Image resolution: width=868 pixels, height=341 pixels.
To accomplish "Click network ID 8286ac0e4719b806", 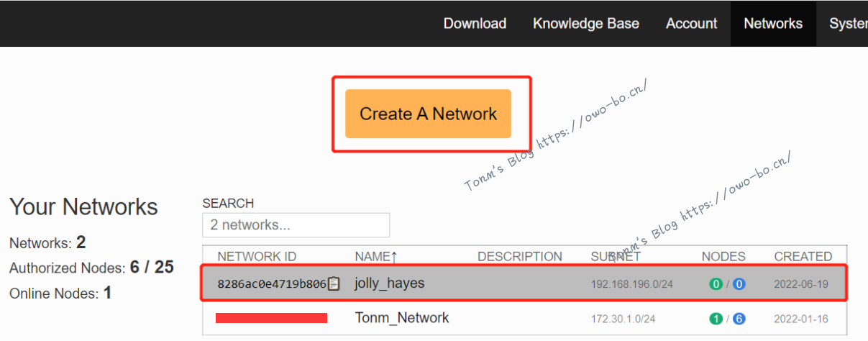I will point(271,284).
